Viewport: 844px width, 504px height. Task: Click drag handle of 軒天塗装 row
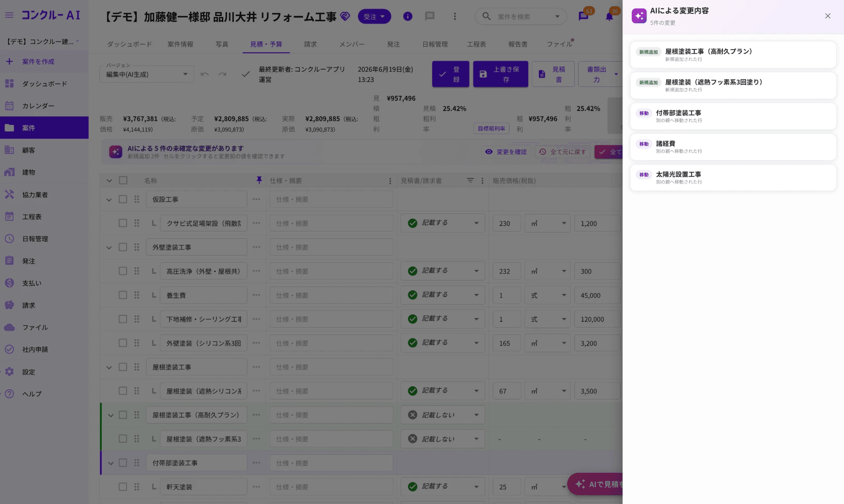click(x=137, y=487)
